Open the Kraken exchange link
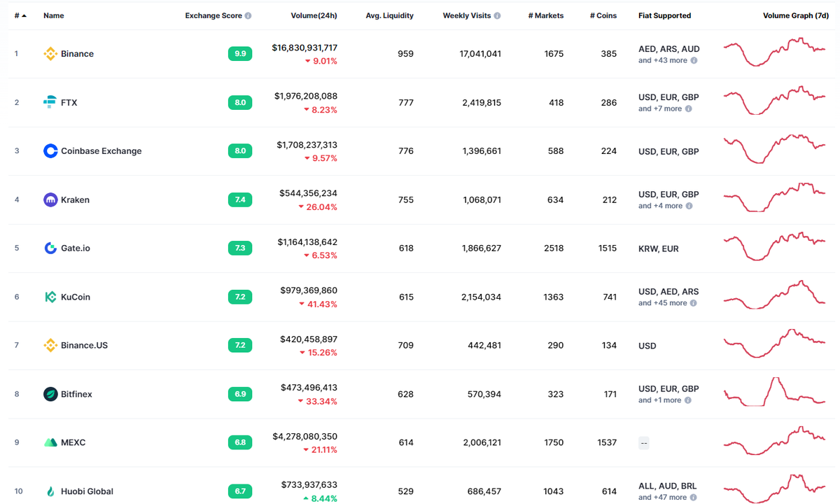The height and width of the screenshot is (504, 840). tap(75, 199)
